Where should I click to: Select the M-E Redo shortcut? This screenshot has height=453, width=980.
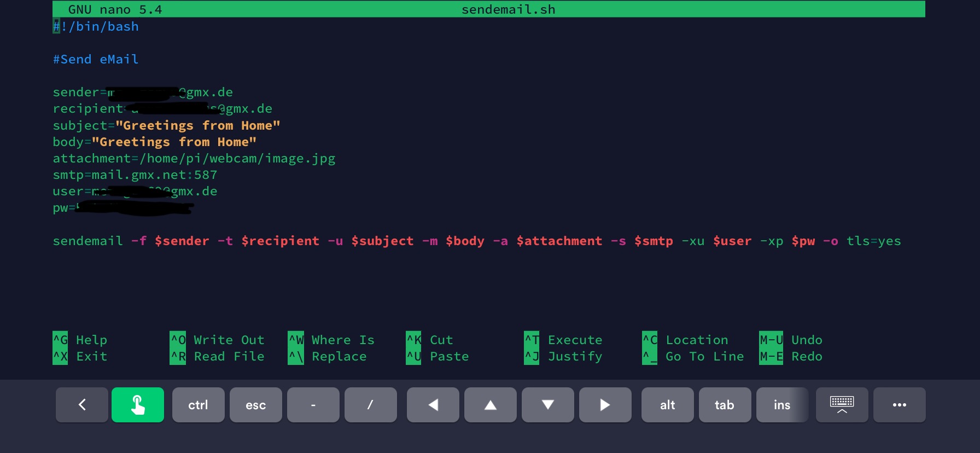[791, 356]
